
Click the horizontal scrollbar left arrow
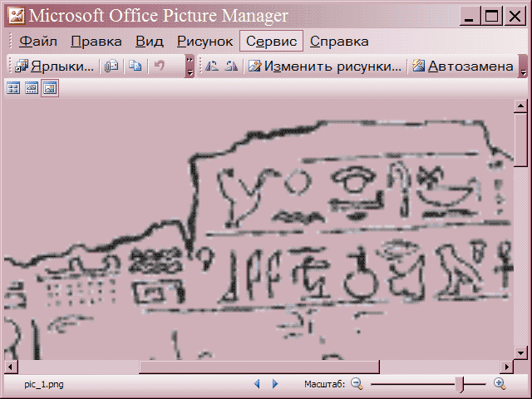click(11, 367)
